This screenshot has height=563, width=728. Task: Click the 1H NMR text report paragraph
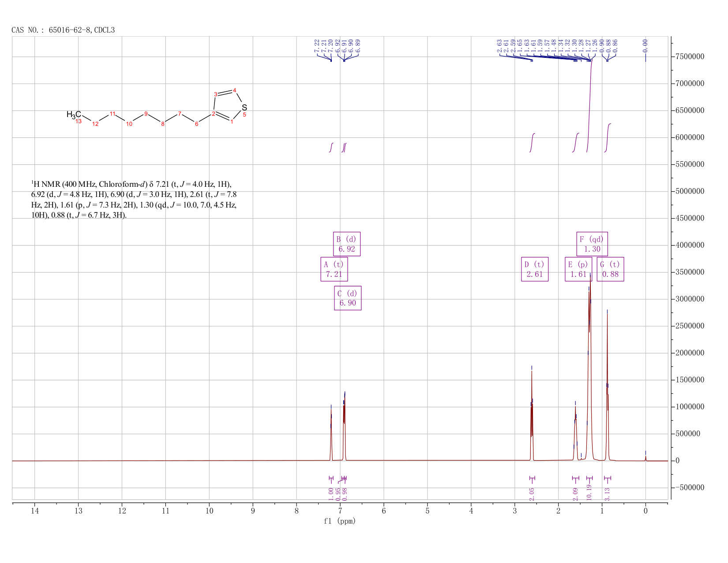pyautogui.click(x=134, y=200)
